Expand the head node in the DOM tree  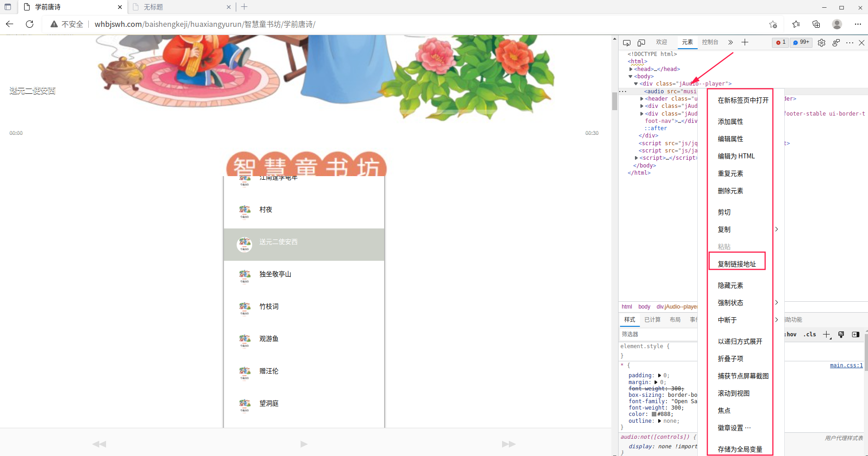631,69
